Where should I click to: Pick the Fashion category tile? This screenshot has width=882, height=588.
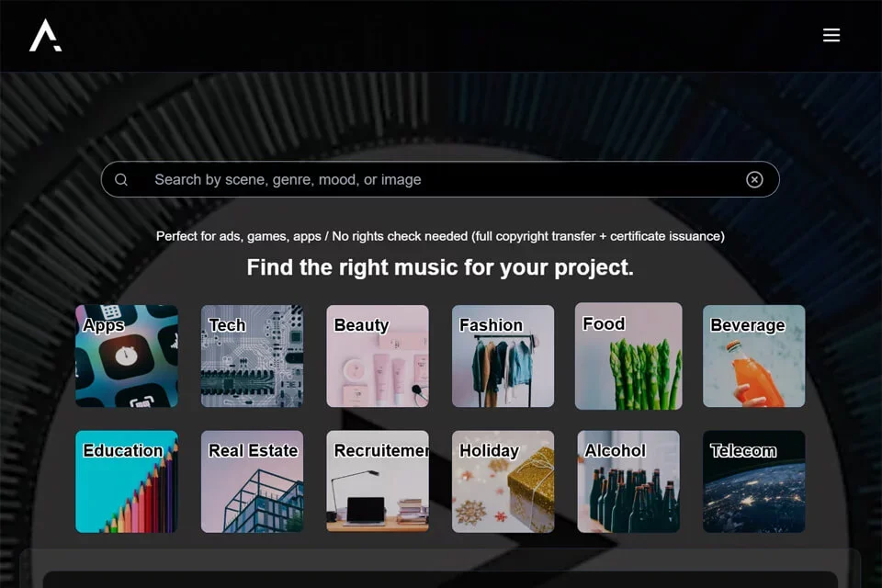coord(503,356)
